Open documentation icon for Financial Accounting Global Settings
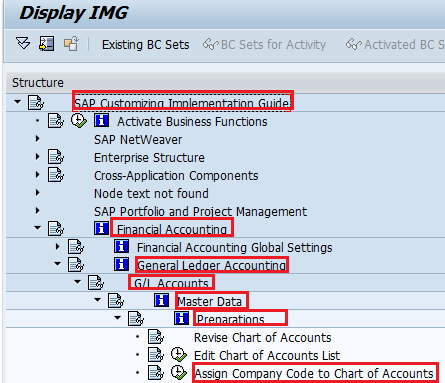The height and width of the screenshot is (383, 445). pos(76,246)
